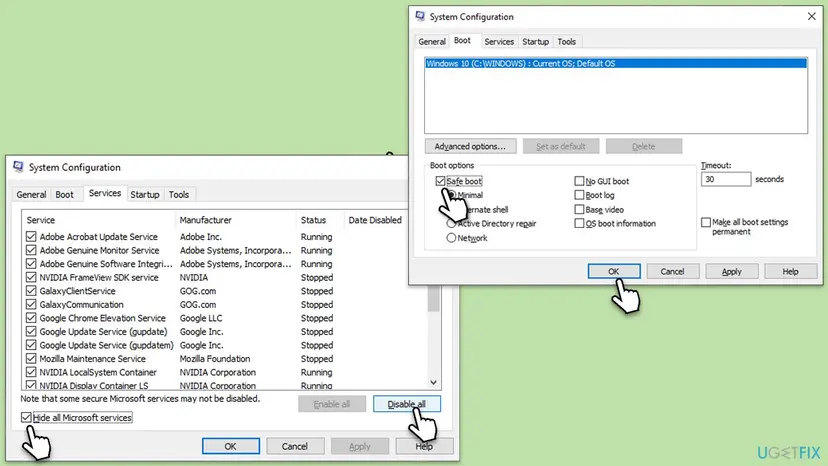
Task: Click the Timeout seconds input field
Action: pos(726,180)
